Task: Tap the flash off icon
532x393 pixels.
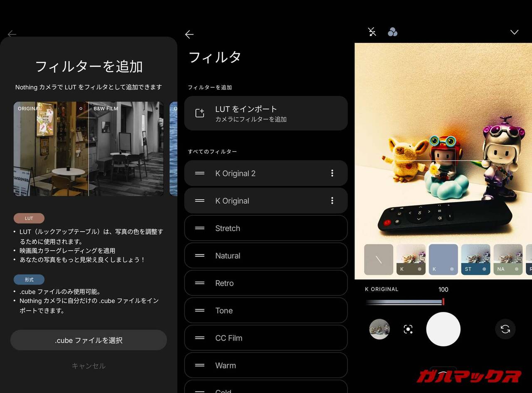Action: (x=372, y=32)
